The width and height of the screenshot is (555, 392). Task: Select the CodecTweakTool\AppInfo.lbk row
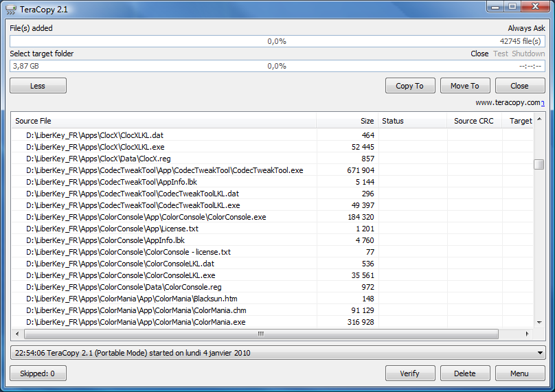(x=272, y=182)
